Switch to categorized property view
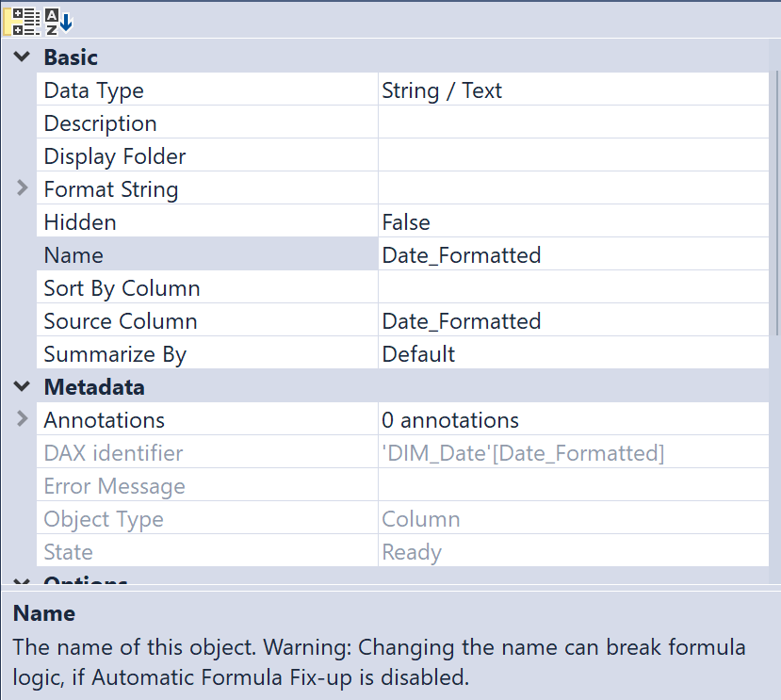Screen dimensions: 781x700 tap(19, 21)
